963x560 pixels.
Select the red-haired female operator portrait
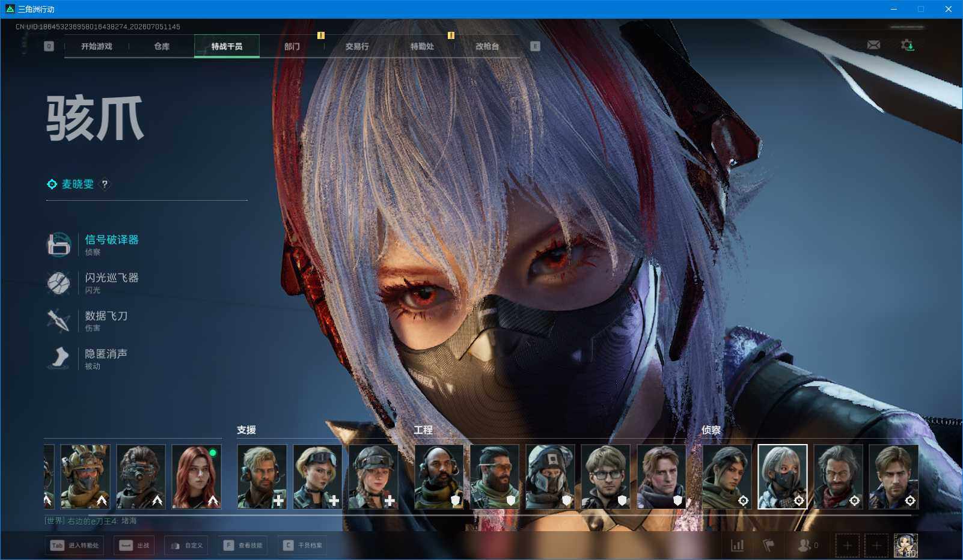197,476
